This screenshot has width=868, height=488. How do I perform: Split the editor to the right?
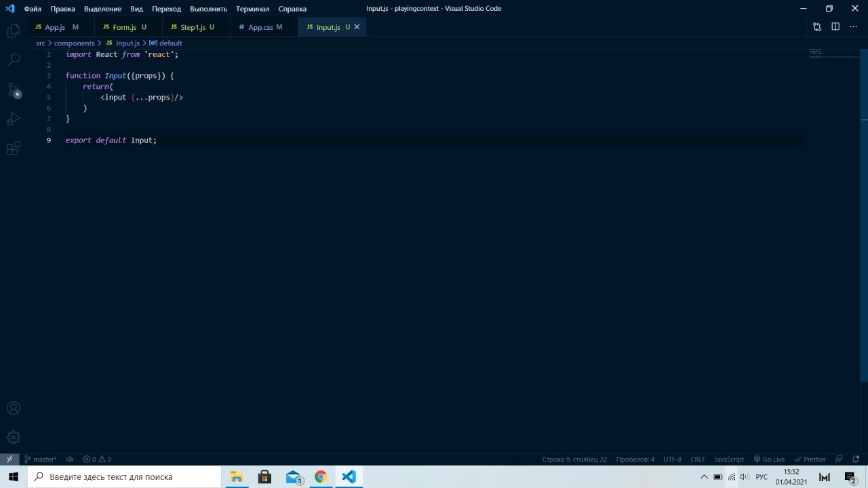pyautogui.click(x=835, y=27)
